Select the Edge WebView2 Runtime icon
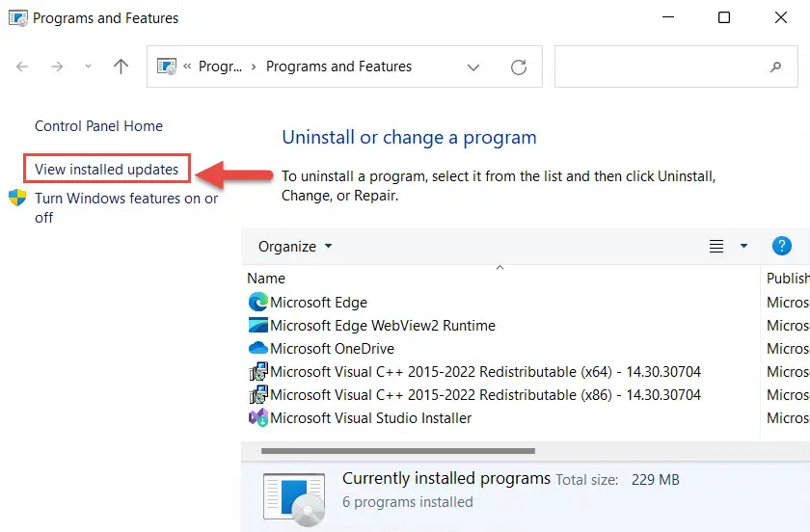This screenshot has width=810, height=532. pos(258,325)
